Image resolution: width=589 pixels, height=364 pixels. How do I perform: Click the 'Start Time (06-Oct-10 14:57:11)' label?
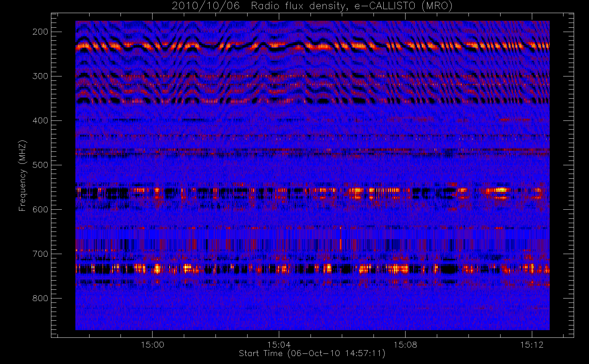[312, 353]
